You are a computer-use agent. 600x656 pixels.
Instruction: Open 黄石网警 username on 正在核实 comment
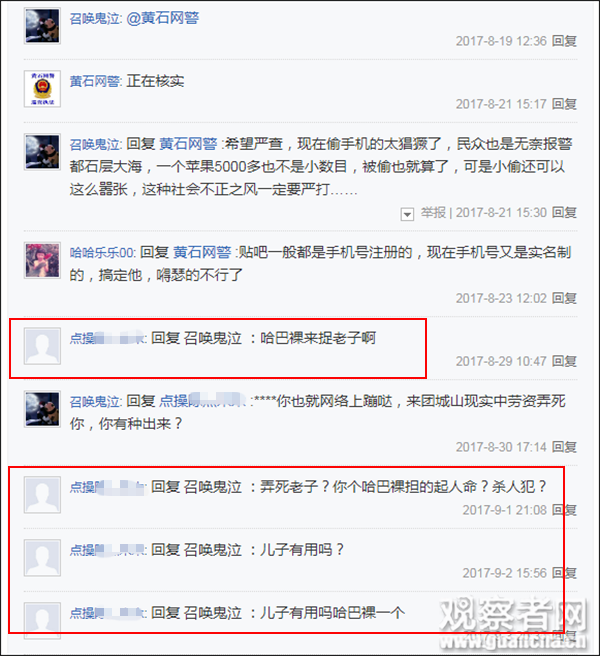click(x=95, y=81)
